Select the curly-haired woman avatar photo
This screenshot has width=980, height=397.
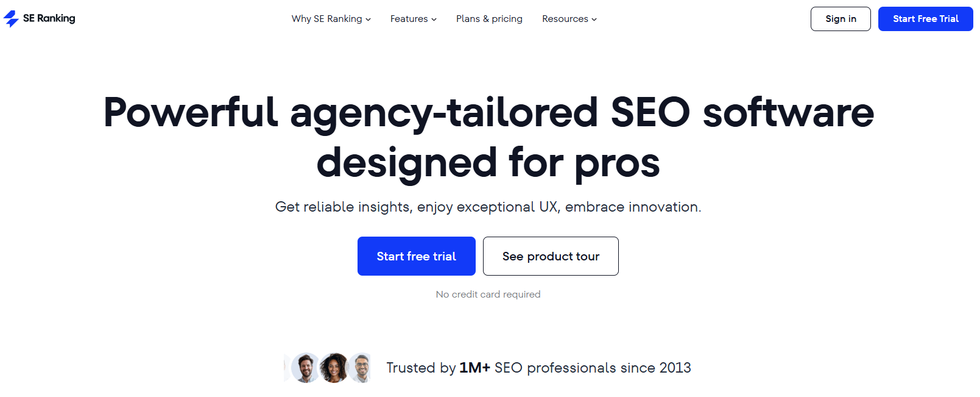pos(334,368)
